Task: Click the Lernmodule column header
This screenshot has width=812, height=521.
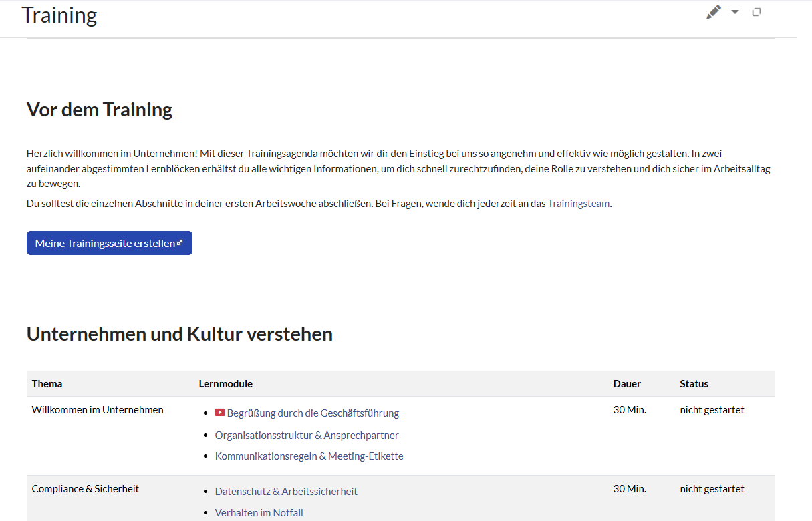Action: 226,383
